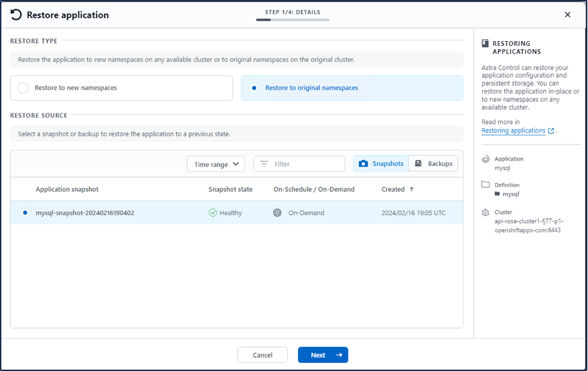This screenshot has width=588, height=371.
Task: Click the step 1/4 progress bar
Action: (x=293, y=20)
